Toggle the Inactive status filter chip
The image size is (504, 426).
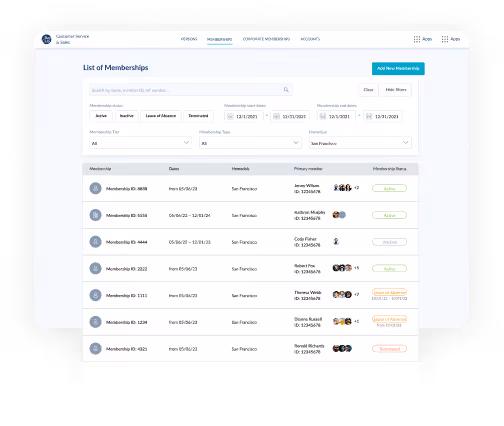click(x=127, y=116)
